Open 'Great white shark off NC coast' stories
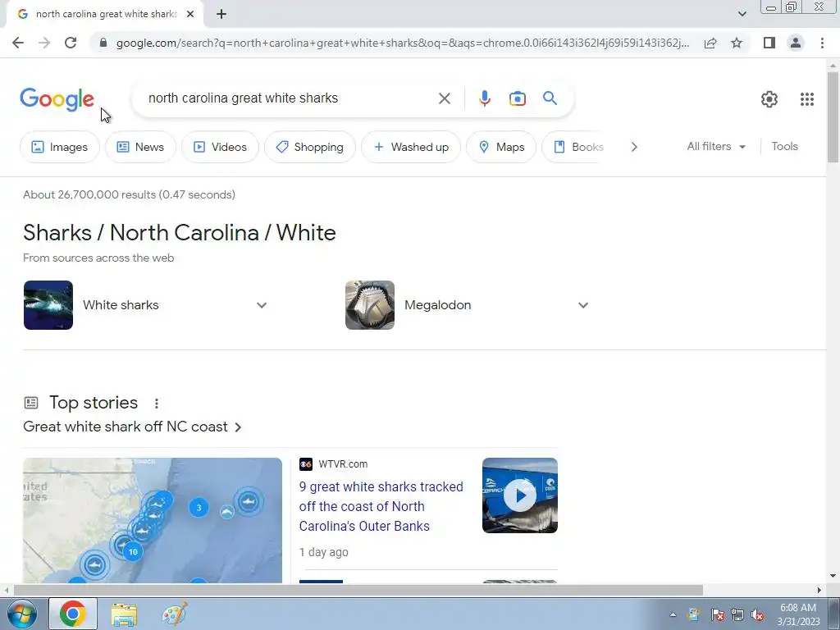 click(132, 427)
